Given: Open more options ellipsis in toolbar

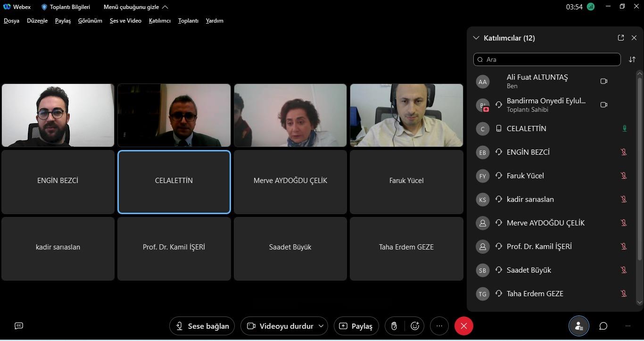Looking at the screenshot, I should (x=439, y=326).
